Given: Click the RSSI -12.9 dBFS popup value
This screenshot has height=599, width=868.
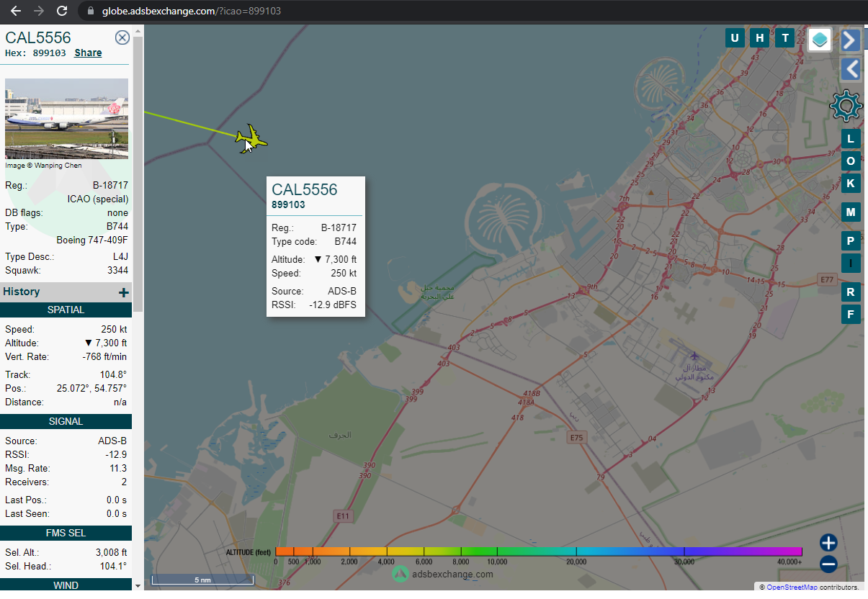Looking at the screenshot, I should point(333,305).
